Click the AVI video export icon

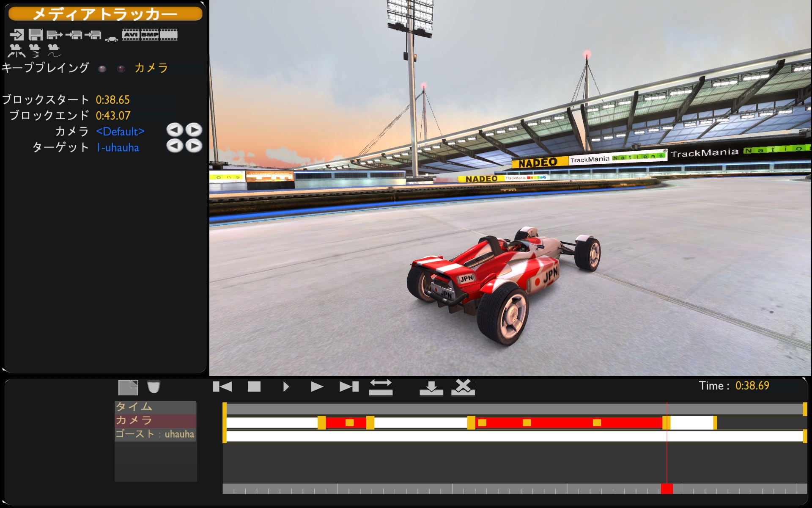tap(131, 35)
